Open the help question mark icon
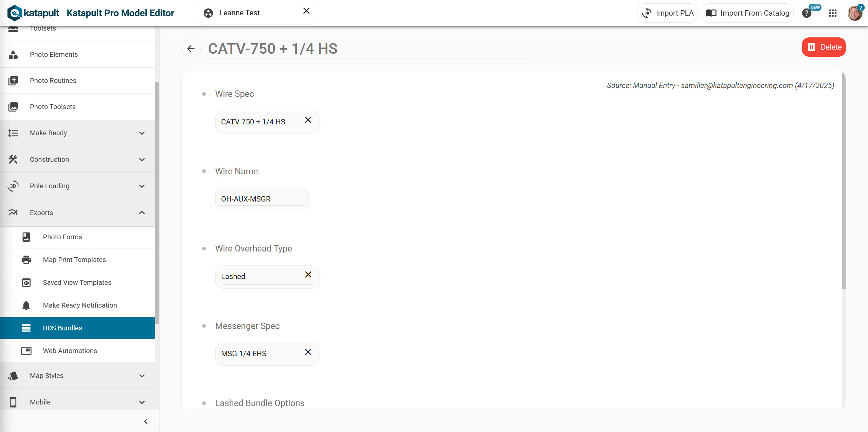The width and height of the screenshot is (868, 432). 807,13
